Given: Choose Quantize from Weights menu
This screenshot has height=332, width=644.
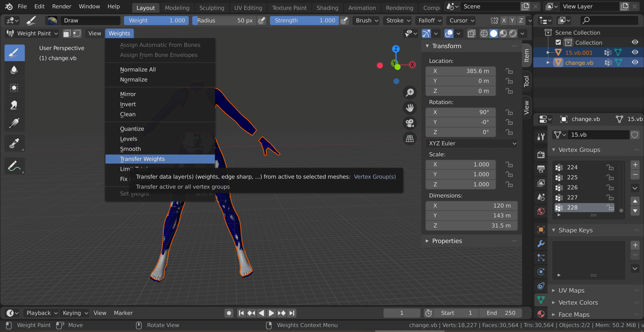Looking at the screenshot, I should point(160,129).
